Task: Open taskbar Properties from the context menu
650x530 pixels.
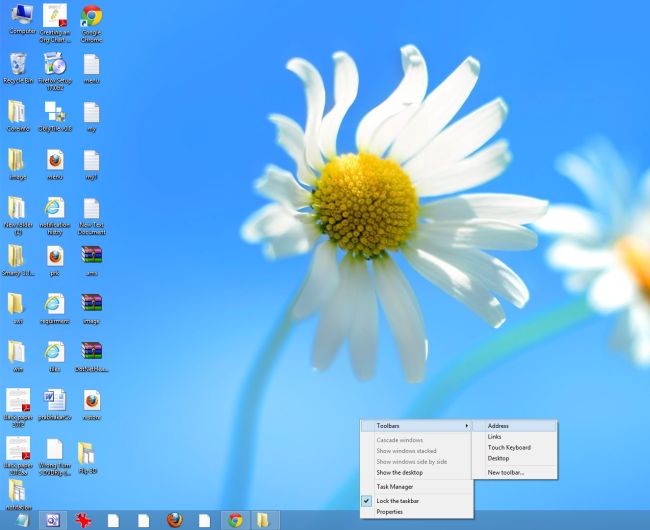Action: point(417,512)
